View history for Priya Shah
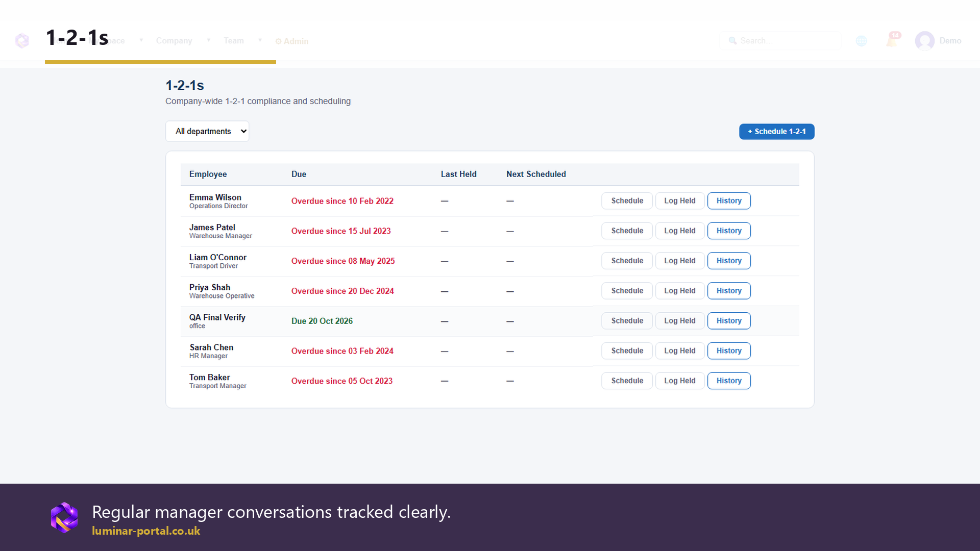 728,291
